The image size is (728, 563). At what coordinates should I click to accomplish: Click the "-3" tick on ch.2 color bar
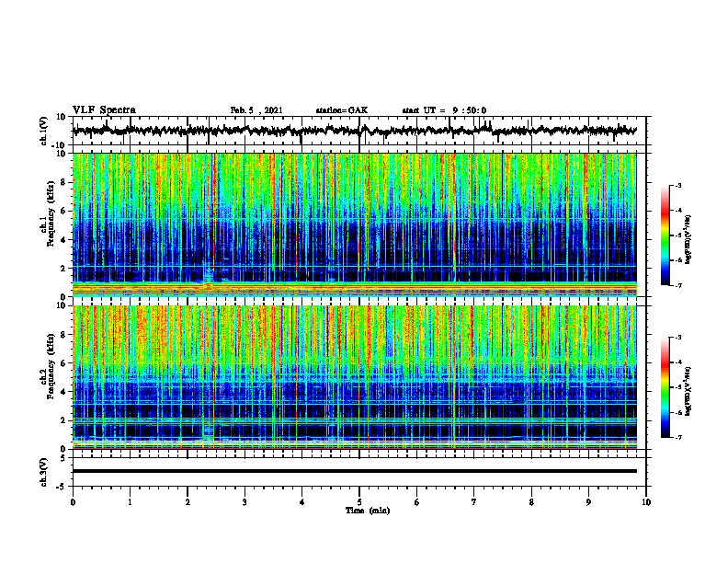(x=677, y=338)
